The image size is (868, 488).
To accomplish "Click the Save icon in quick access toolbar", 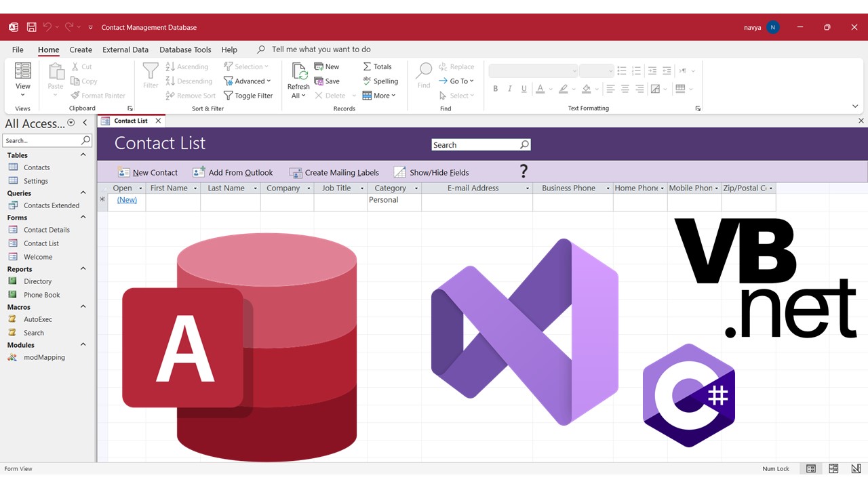I will click(x=31, y=27).
